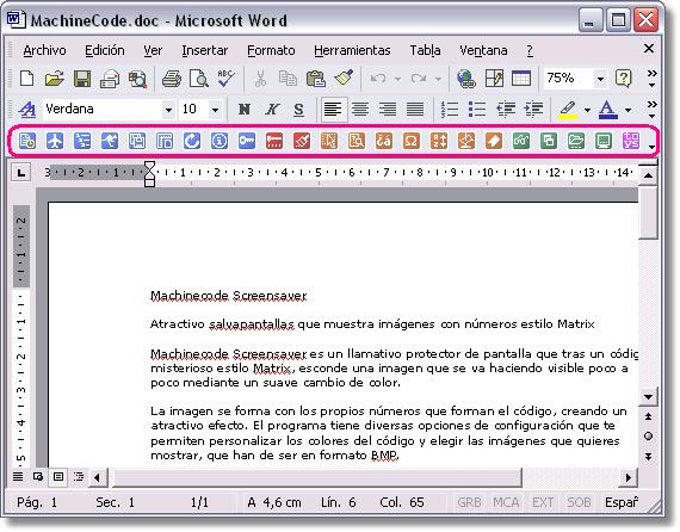Toggle numbered list

(449, 109)
